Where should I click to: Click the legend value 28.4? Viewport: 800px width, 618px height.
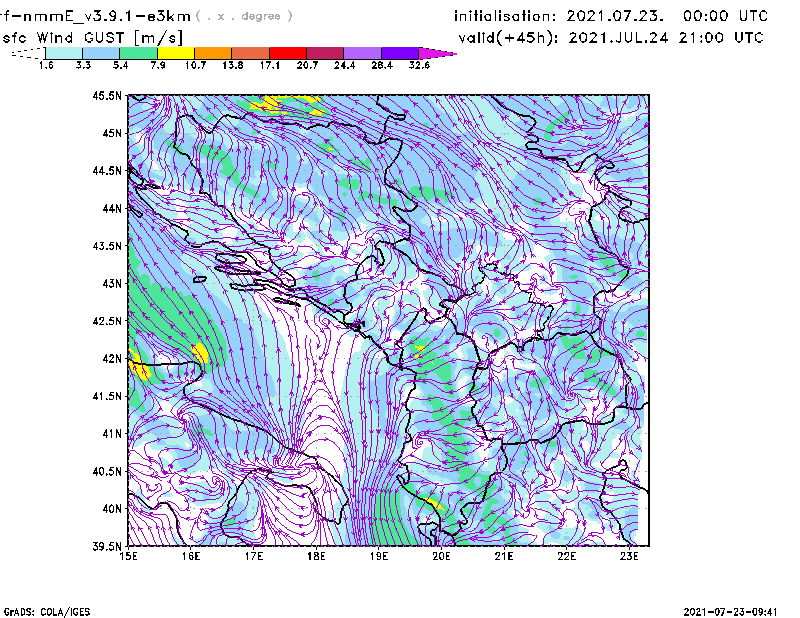pos(382,65)
